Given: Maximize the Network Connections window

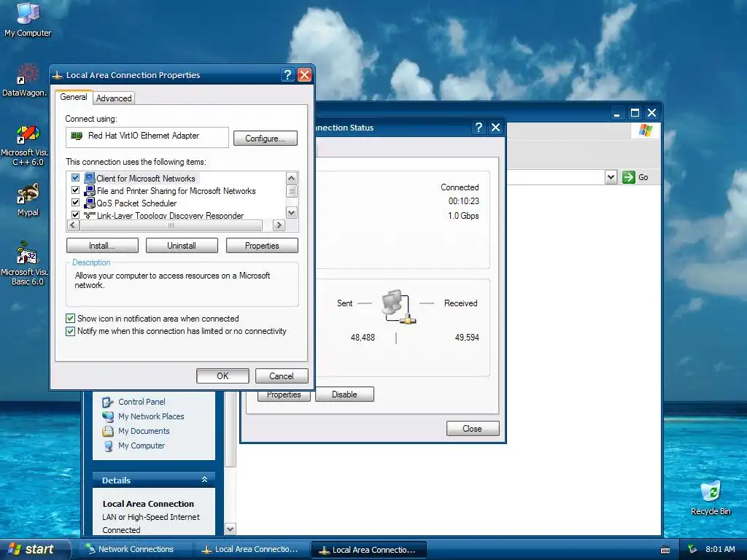Looking at the screenshot, I should (x=635, y=113).
